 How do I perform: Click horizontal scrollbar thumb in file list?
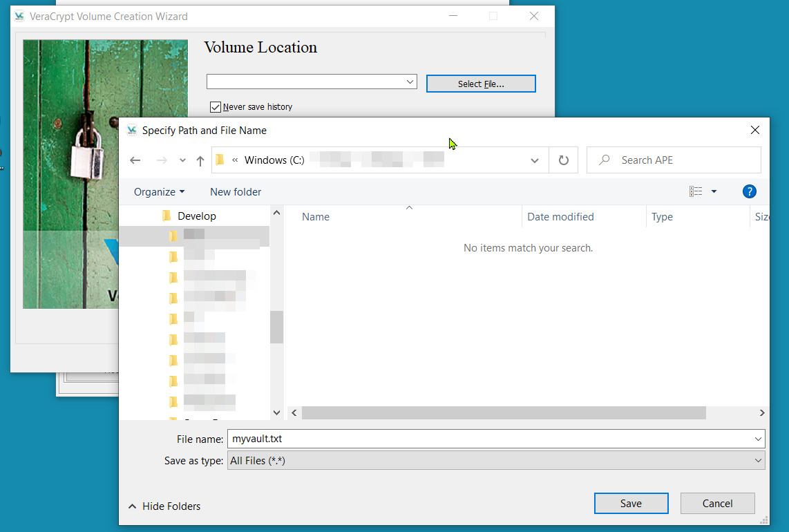504,412
